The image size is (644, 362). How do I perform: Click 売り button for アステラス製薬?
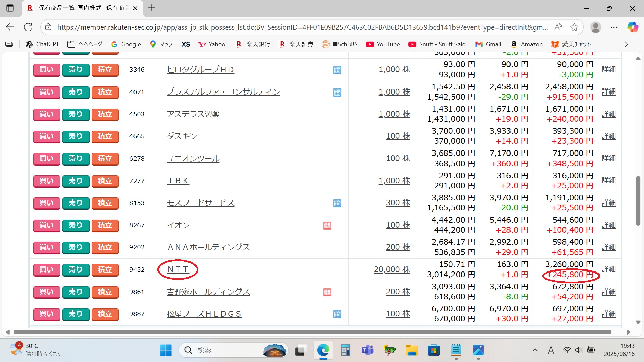pos(76,114)
